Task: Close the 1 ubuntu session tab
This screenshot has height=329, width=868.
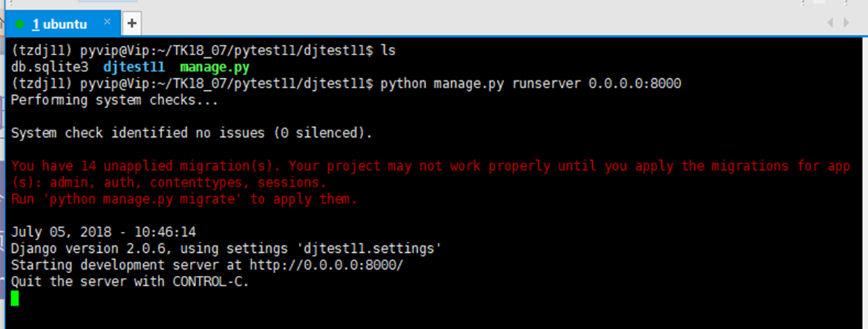Action: click(107, 22)
